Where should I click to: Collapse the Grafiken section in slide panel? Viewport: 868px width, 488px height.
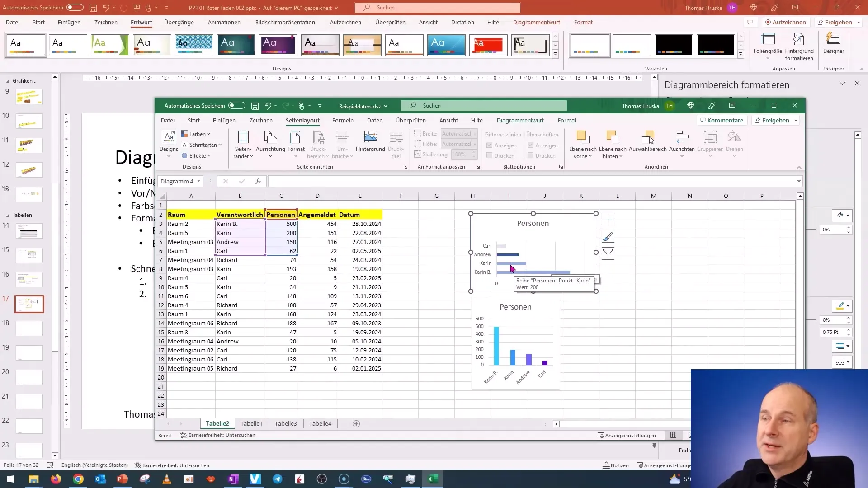(8, 81)
